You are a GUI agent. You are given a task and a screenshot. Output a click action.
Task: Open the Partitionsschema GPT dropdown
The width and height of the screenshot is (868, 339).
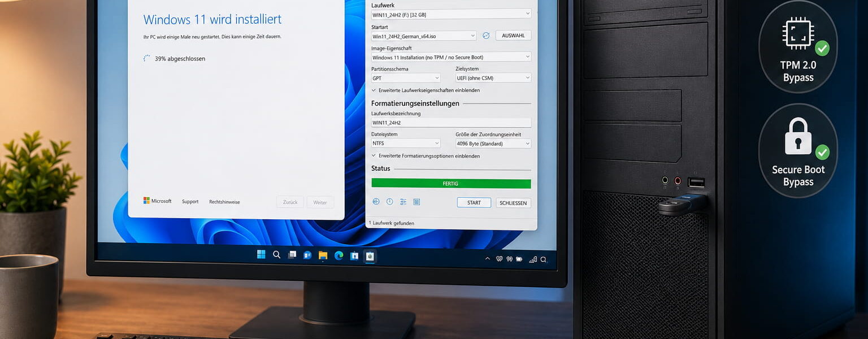[x=406, y=78]
